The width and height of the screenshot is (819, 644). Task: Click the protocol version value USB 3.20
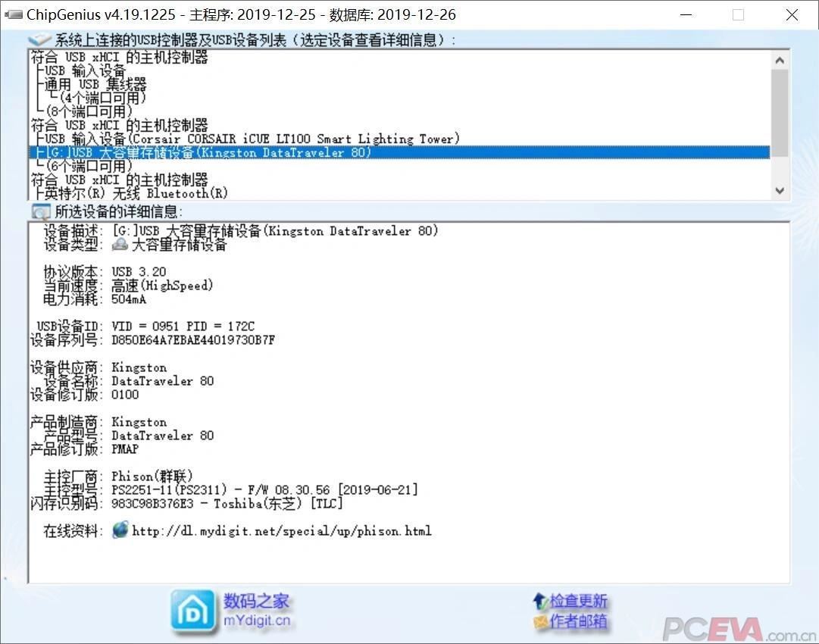tap(139, 272)
